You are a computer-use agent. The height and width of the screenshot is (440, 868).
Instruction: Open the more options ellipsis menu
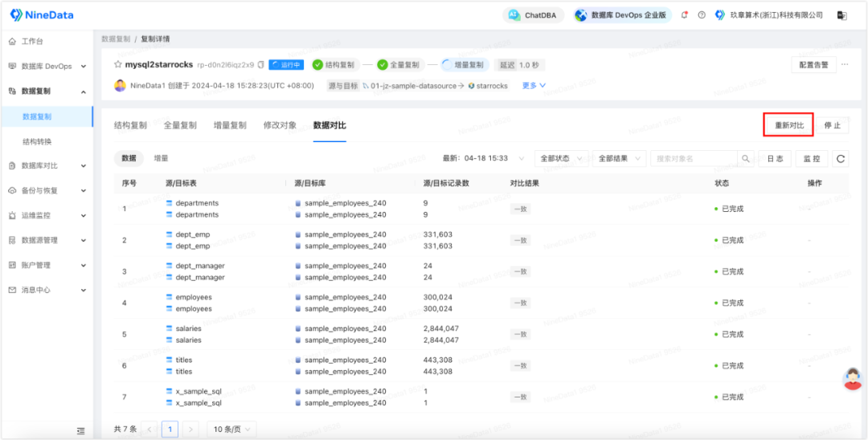tap(845, 65)
